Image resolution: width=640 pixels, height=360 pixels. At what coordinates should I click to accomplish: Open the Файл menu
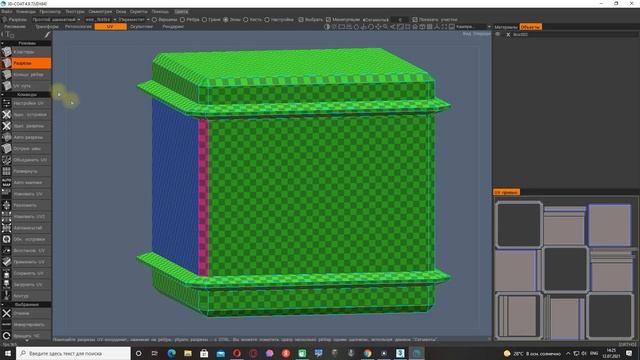[7, 12]
